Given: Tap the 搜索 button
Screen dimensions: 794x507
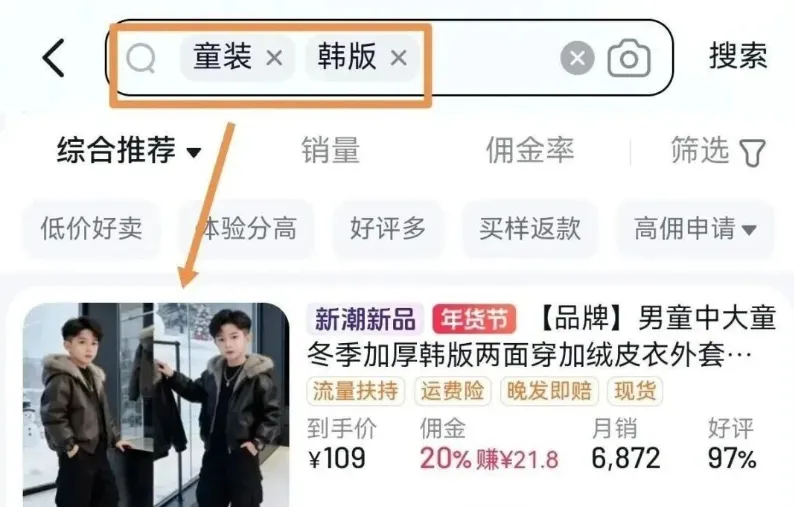Looking at the screenshot, I should [738, 56].
